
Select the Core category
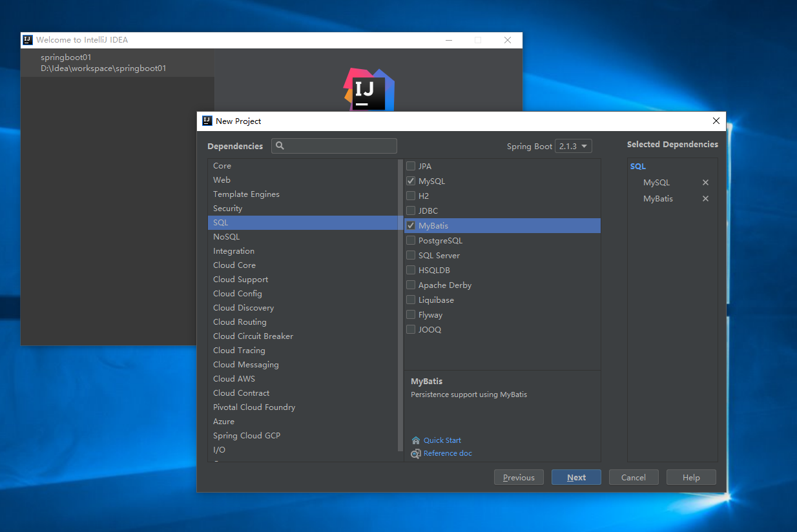(302, 166)
